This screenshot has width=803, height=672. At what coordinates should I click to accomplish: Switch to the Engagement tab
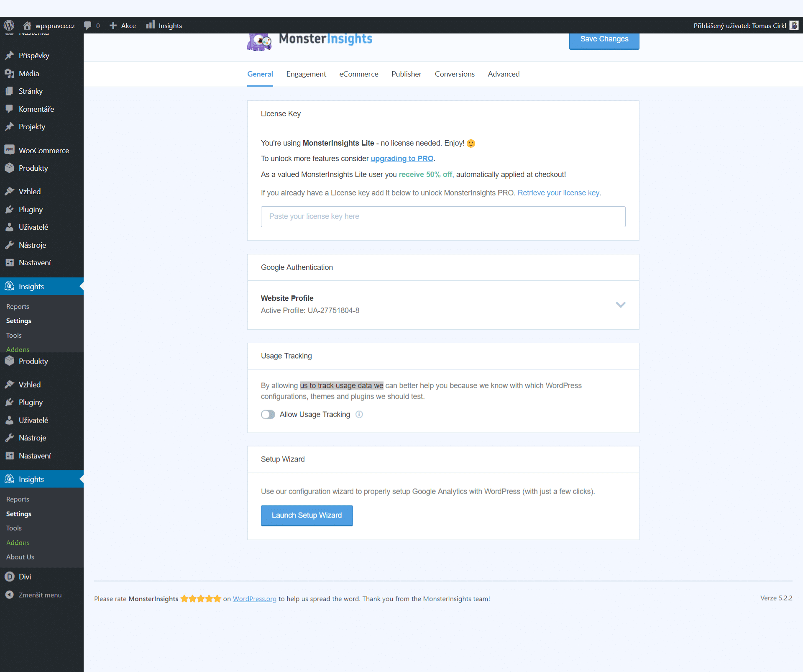[306, 74]
